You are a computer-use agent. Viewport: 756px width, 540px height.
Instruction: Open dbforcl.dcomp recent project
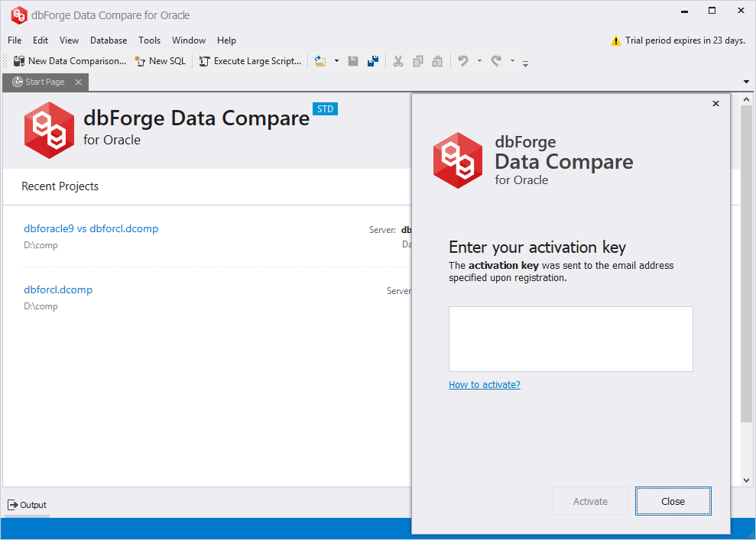click(x=58, y=290)
